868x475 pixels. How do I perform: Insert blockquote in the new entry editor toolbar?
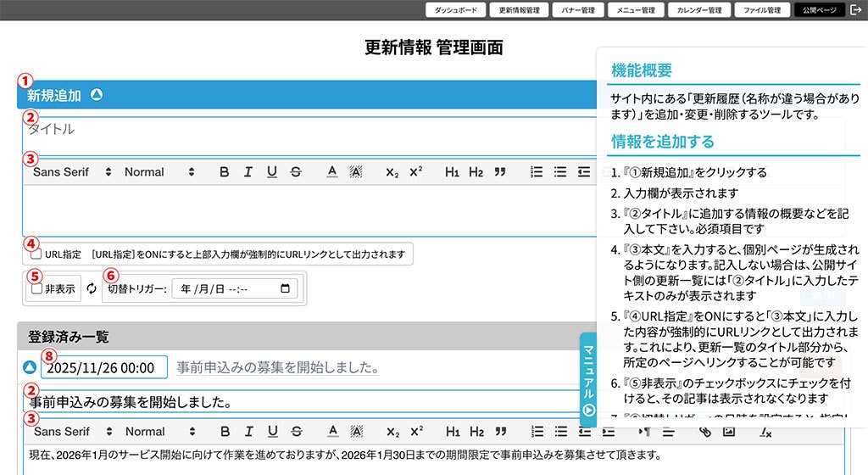500,172
